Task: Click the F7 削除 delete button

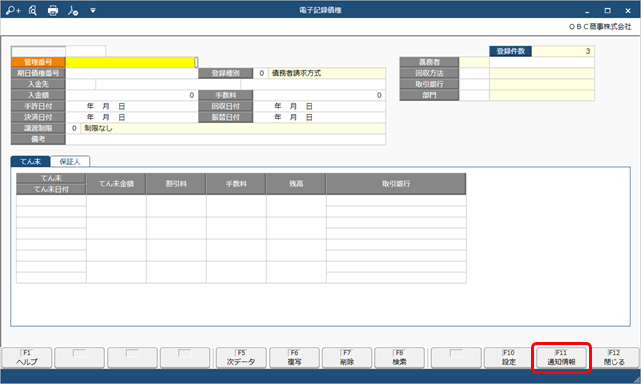Action: pos(347,357)
